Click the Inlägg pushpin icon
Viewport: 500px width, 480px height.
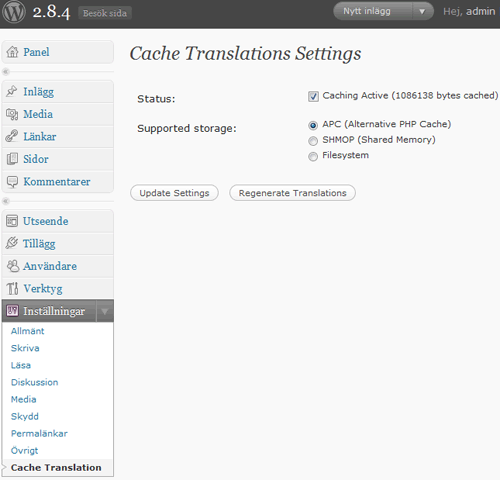click(12, 91)
